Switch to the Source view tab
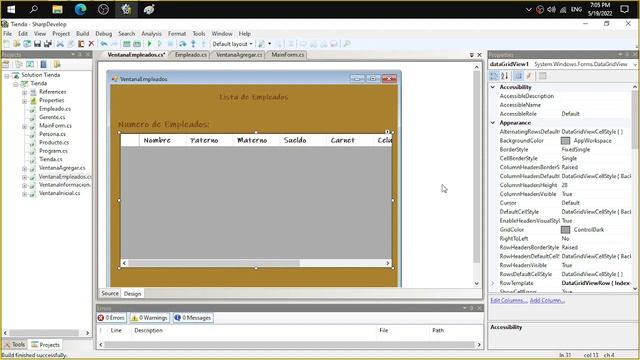 coord(110,293)
